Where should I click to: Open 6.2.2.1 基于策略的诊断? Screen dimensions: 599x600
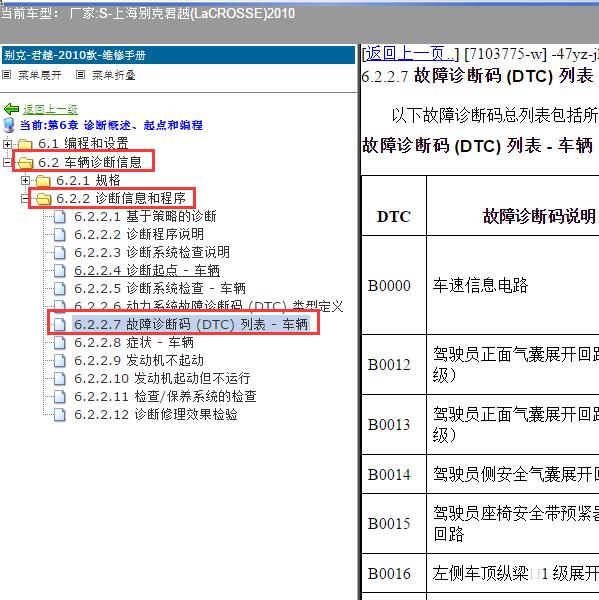tap(145, 217)
